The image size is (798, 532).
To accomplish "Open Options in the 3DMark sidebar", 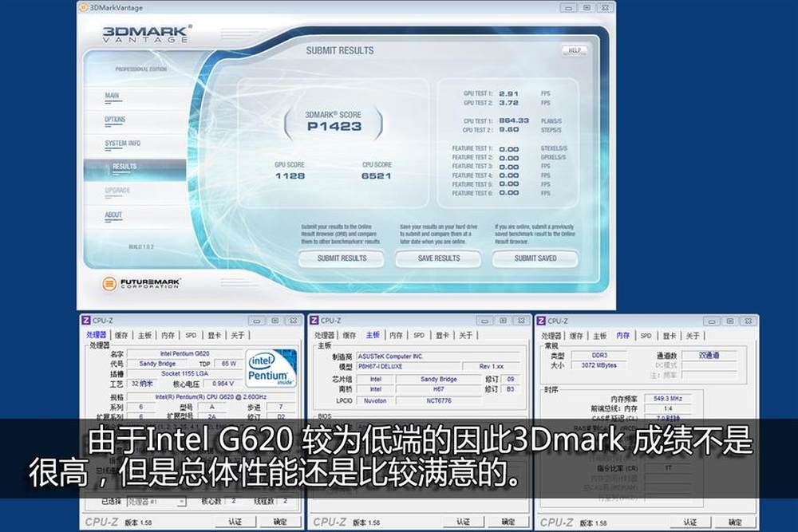I will (x=115, y=120).
